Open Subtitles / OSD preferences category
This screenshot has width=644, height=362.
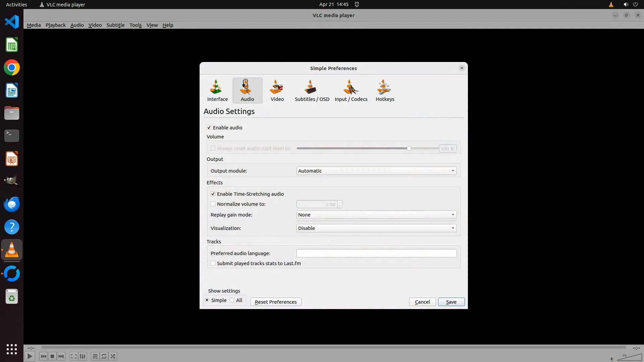312,90
